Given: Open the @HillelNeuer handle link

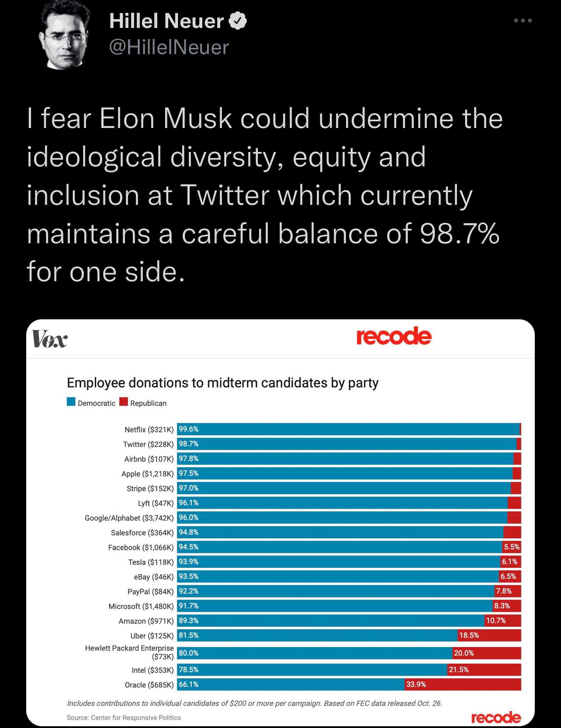Looking at the screenshot, I should [x=169, y=47].
